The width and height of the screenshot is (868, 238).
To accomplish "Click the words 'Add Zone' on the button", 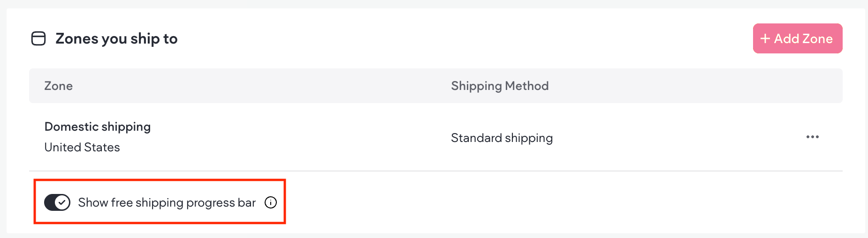I will [x=803, y=38].
